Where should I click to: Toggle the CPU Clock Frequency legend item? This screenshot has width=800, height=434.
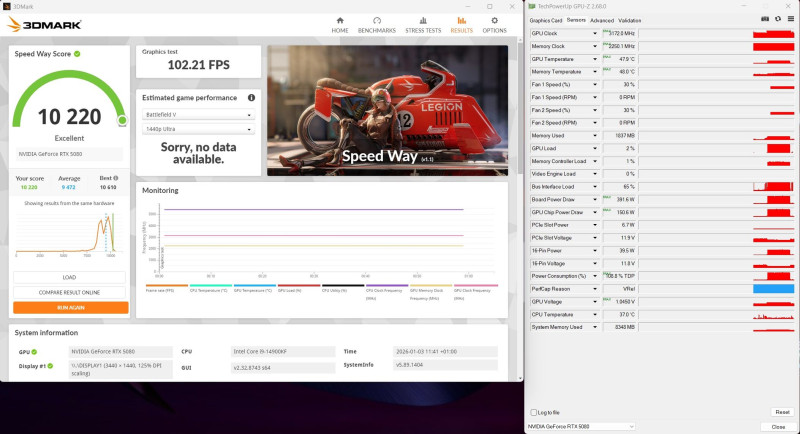[x=387, y=292]
